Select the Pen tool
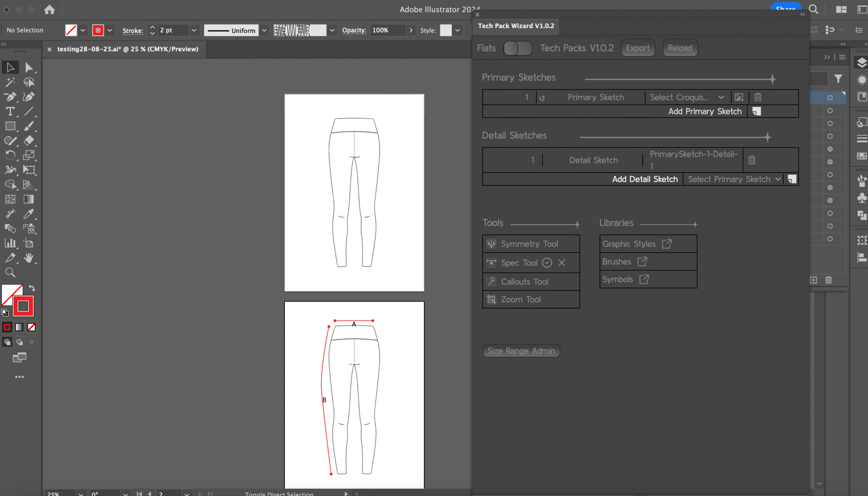 coord(10,97)
